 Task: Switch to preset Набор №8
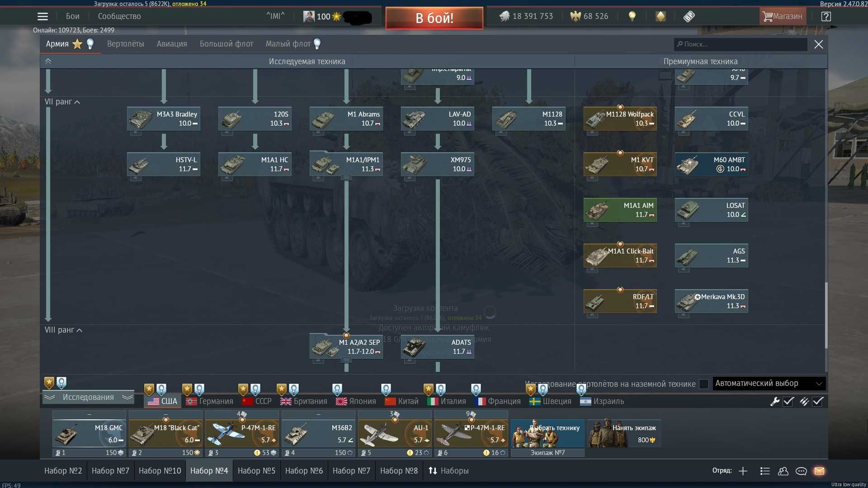pyautogui.click(x=399, y=471)
